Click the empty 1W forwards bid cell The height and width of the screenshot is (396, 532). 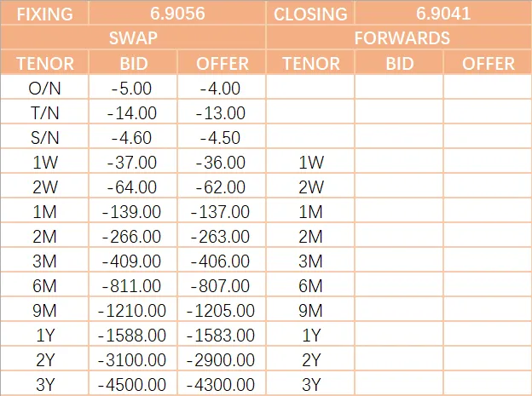point(399,162)
